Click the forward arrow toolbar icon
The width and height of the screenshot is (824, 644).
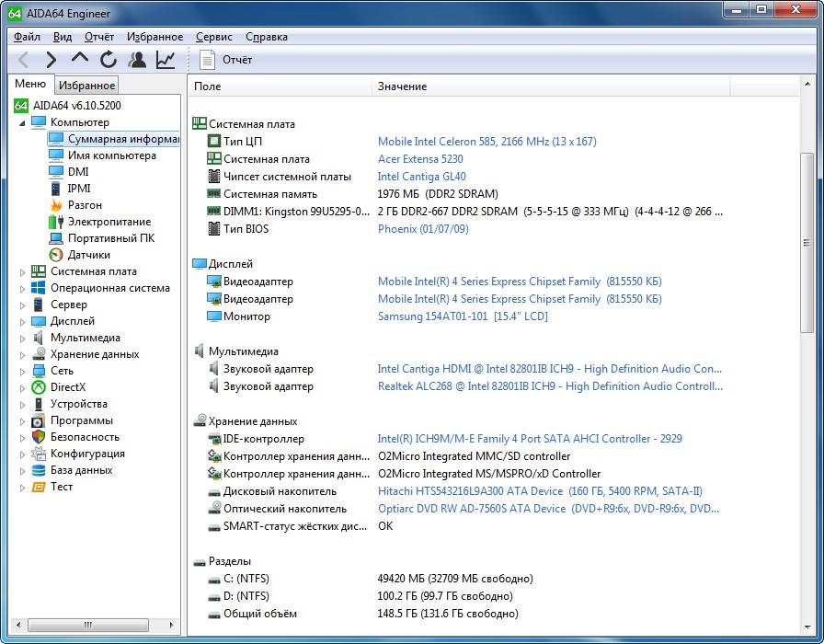pyautogui.click(x=51, y=60)
